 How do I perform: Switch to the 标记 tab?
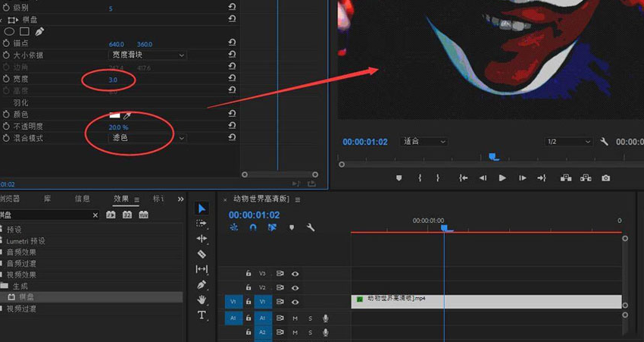tap(158, 199)
